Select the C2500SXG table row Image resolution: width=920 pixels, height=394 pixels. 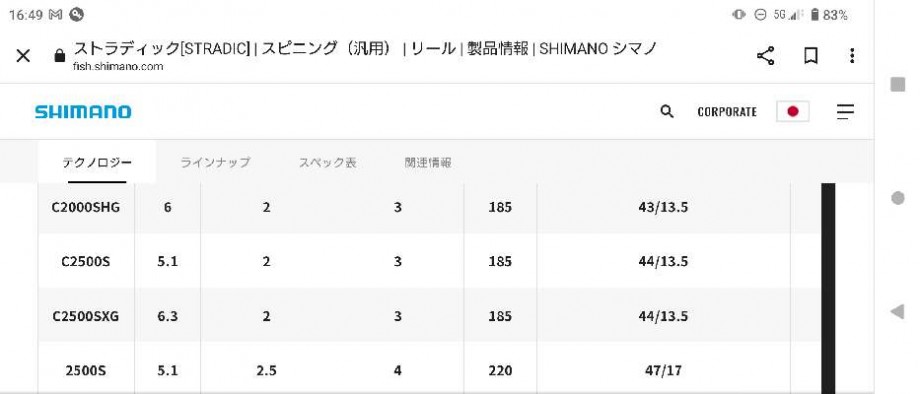[429, 316]
